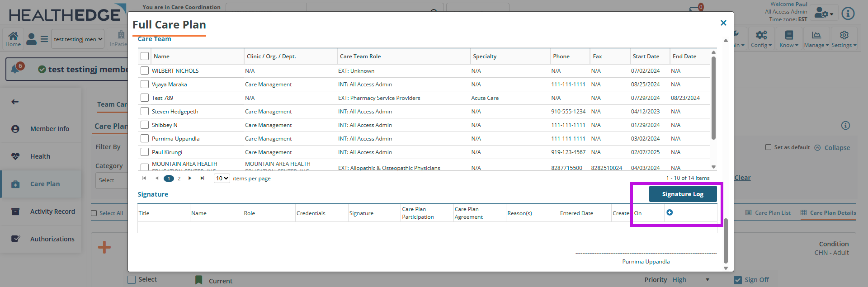Switch to the Care Plan Details tab

tap(828, 212)
